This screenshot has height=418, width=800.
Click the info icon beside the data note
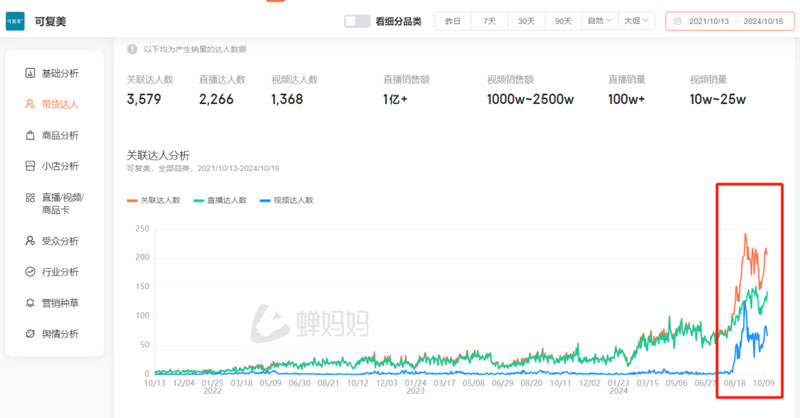[x=132, y=48]
